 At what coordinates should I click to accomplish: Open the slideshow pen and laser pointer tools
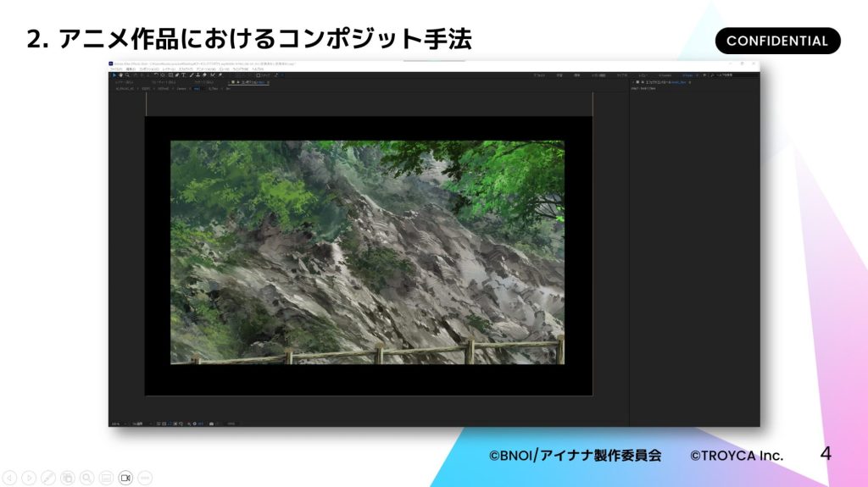click(x=48, y=478)
